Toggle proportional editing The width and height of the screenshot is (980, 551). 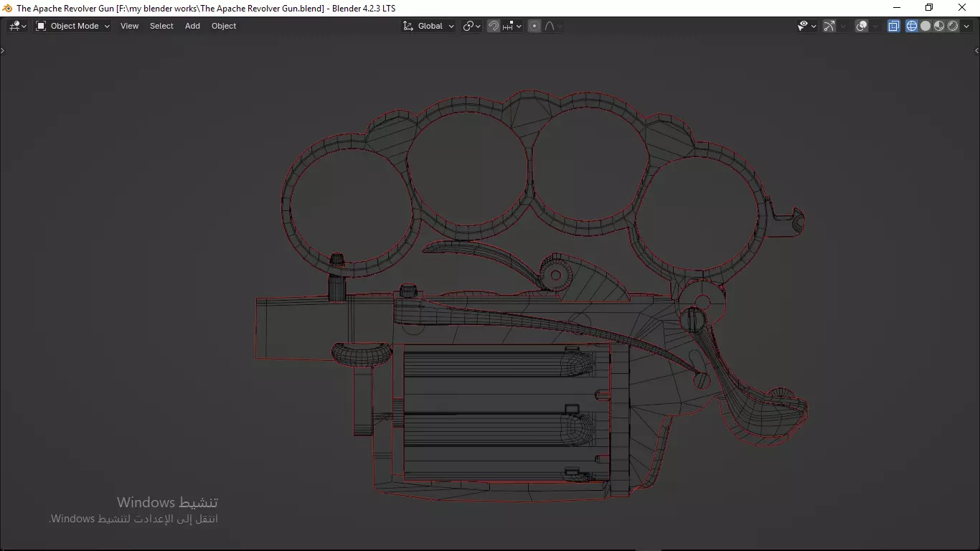[534, 26]
